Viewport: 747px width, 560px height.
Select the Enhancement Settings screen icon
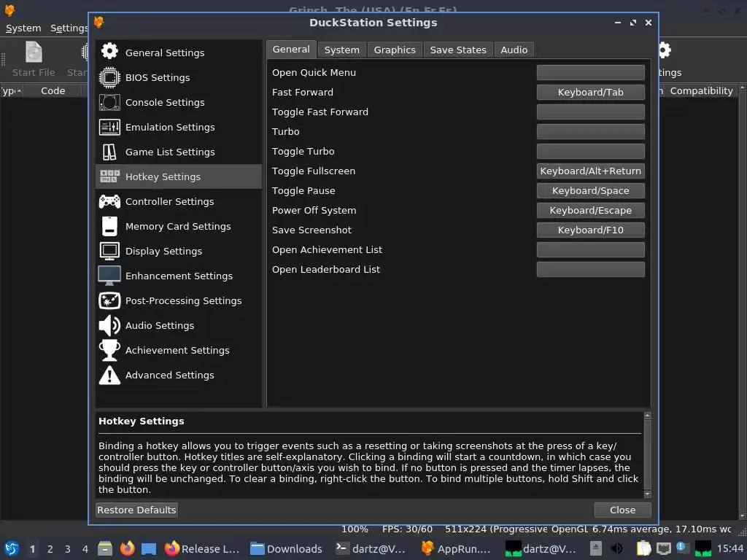click(x=109, y=276)
